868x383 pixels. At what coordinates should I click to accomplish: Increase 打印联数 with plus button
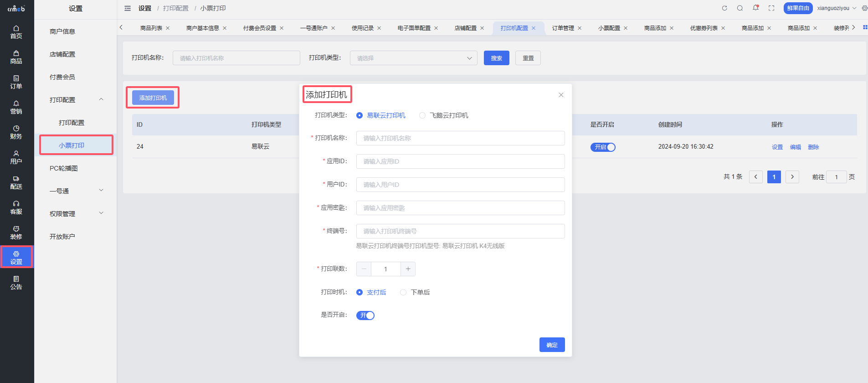coord(408,269)
